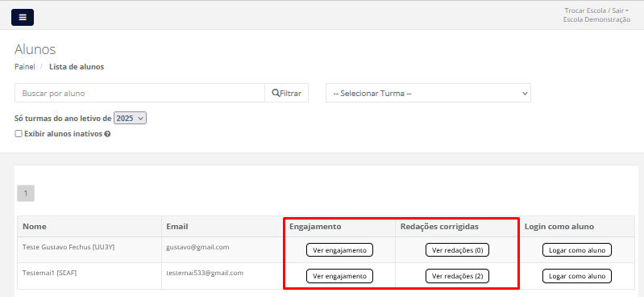This screenshot has height=297, width=644.
Task: Open the hamburger menu button
Action: coord(23,17)
